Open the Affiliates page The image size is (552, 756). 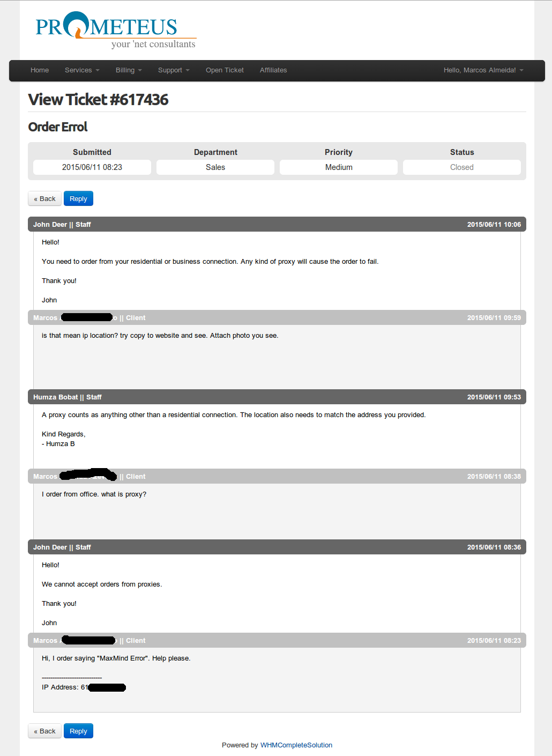pos(273,70)
